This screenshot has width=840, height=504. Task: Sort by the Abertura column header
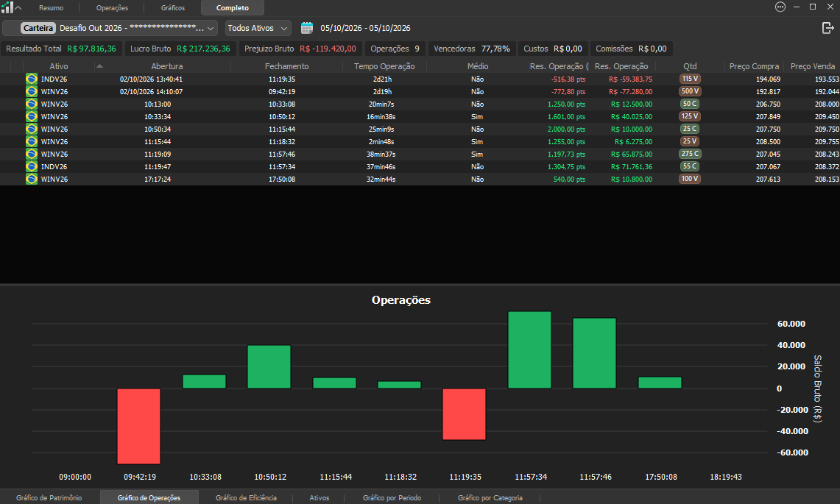pyautogui.click(x=166, y=66)
